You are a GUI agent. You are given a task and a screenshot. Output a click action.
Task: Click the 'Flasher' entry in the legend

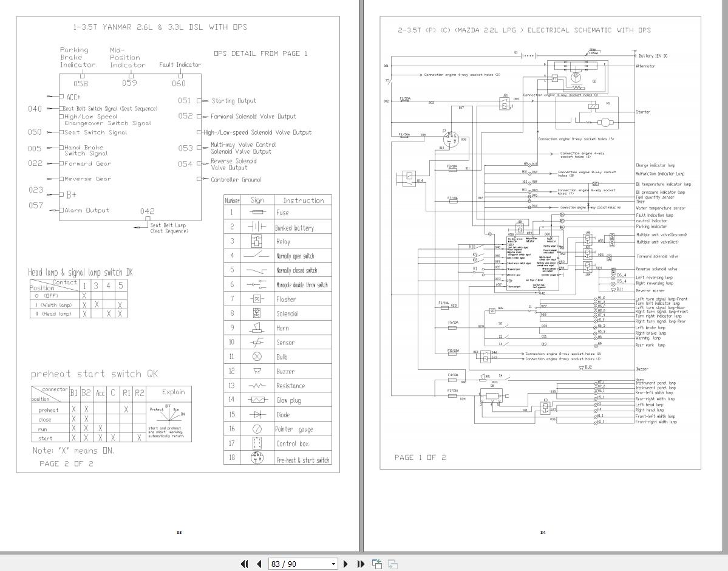click(286, 299)
